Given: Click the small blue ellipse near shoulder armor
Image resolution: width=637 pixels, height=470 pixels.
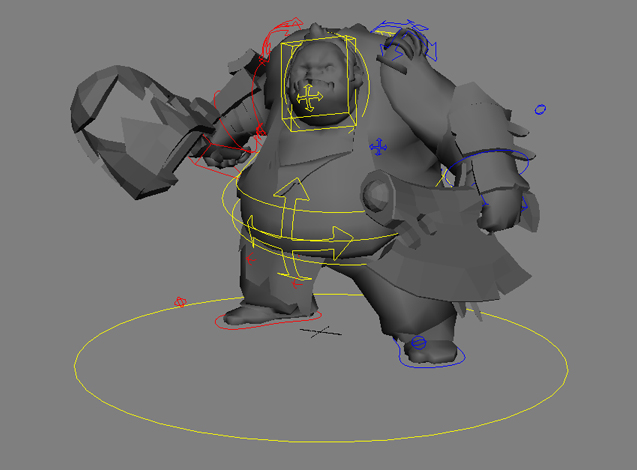Looking at the screenshot, I should click(540, 109).
